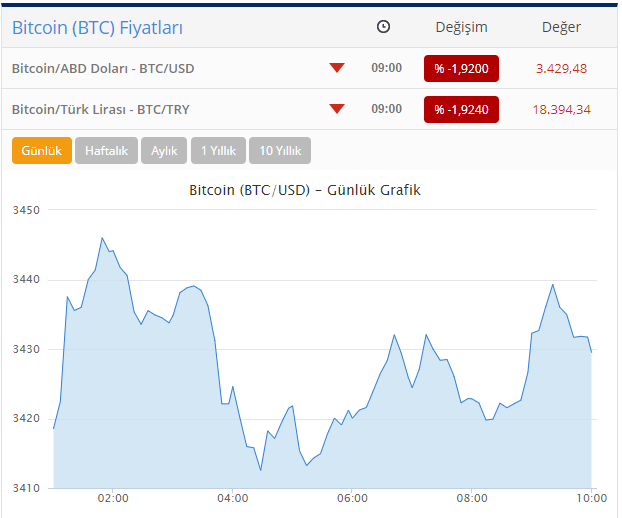
Task: Click the 09:00 time in BTC/USD row
Action: click(x=386, y=68)
